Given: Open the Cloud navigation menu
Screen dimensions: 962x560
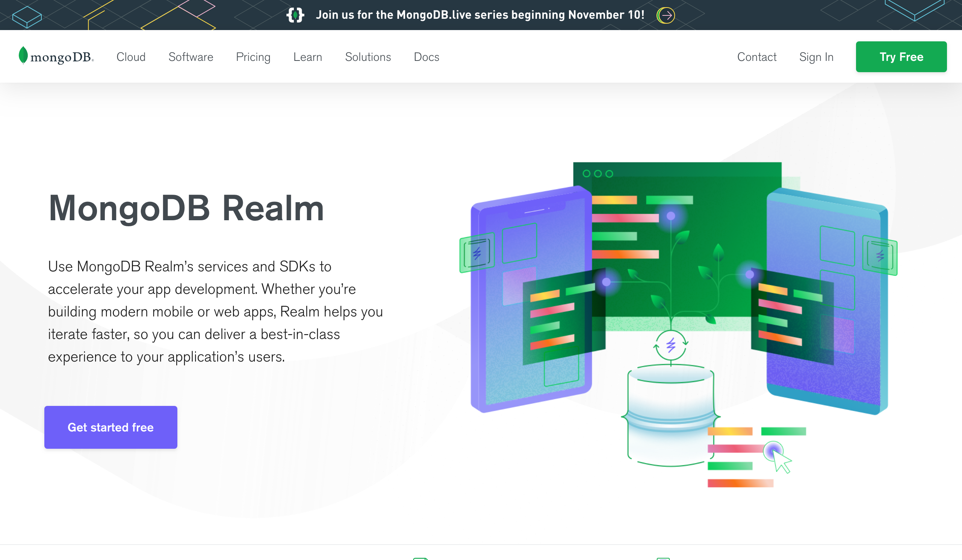Looking at the screenshot, I should click(131, 57).
